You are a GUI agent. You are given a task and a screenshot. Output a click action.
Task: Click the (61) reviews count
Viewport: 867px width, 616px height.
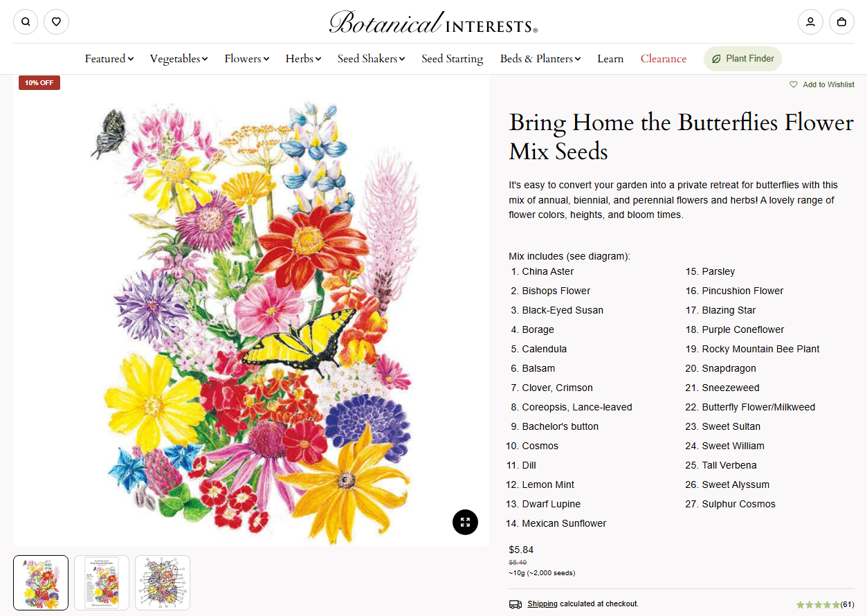(x=847, y=605)
